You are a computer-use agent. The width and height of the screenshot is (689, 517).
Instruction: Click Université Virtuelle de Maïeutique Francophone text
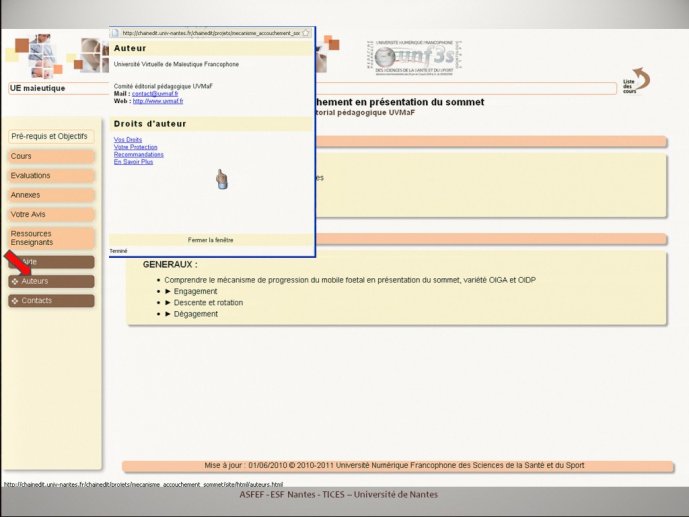[176, 64]
